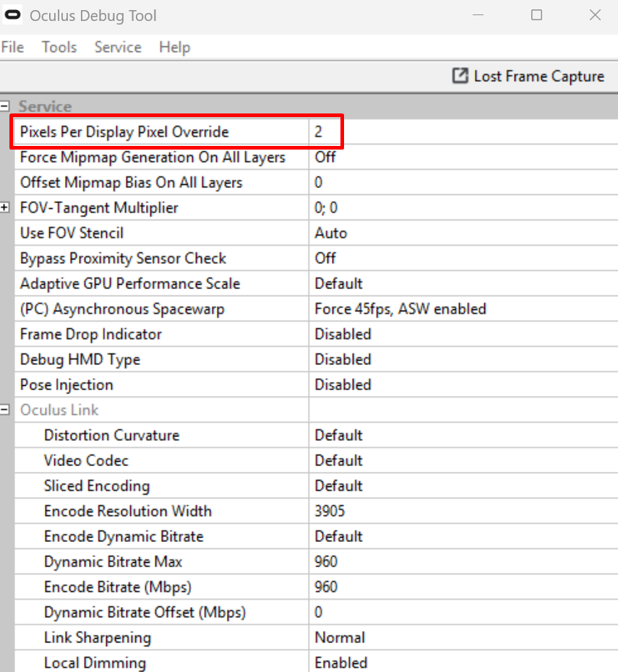Screen dimensions: 618x672
Task: Change the Encode Dynamic Bitrate value
Action: coord(463,536)
